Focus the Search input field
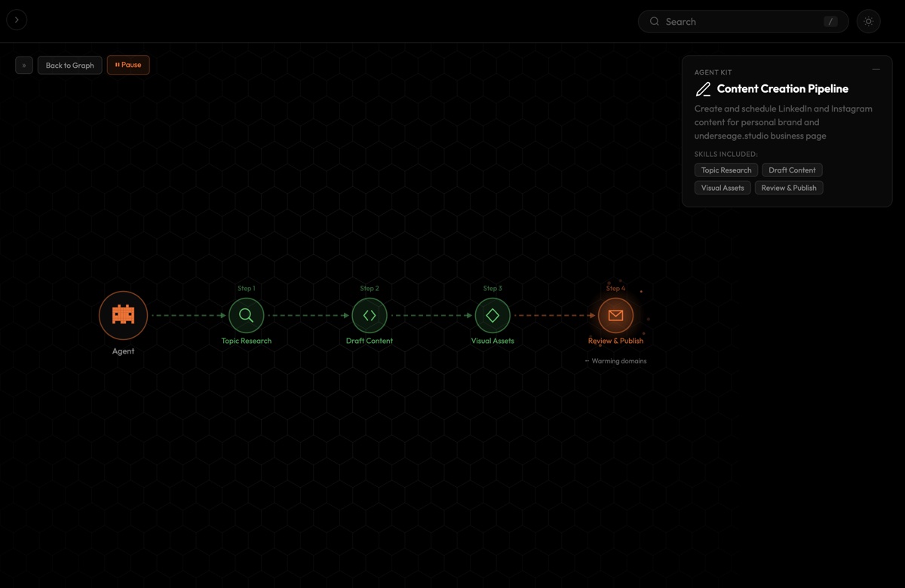This screenshot has width=905, height=588. point(739,22)
